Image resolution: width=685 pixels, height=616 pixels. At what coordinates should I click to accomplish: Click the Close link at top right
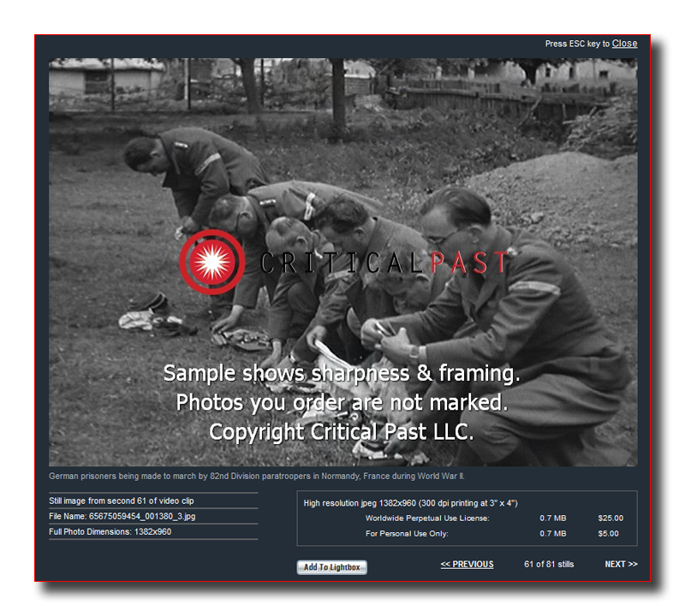pyautogui.click(x=624, y=44)
